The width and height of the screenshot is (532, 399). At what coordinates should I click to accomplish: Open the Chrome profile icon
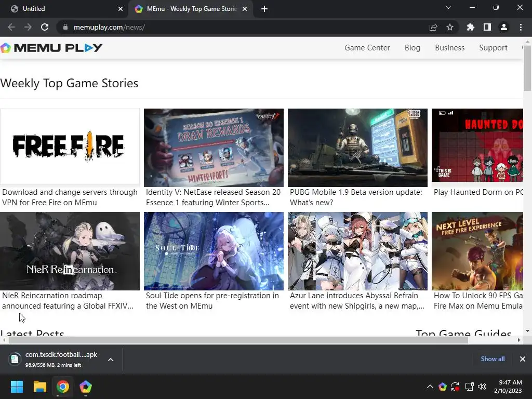click(x=504, y=27)
